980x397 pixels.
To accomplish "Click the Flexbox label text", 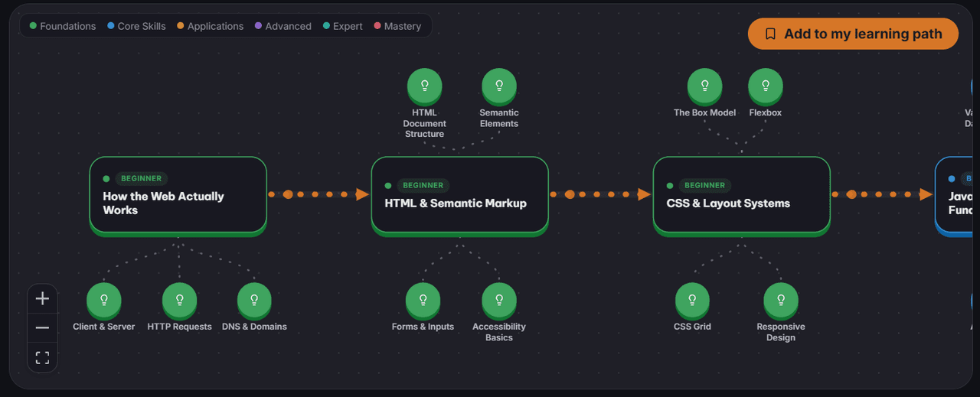I will tap(766, 112).
